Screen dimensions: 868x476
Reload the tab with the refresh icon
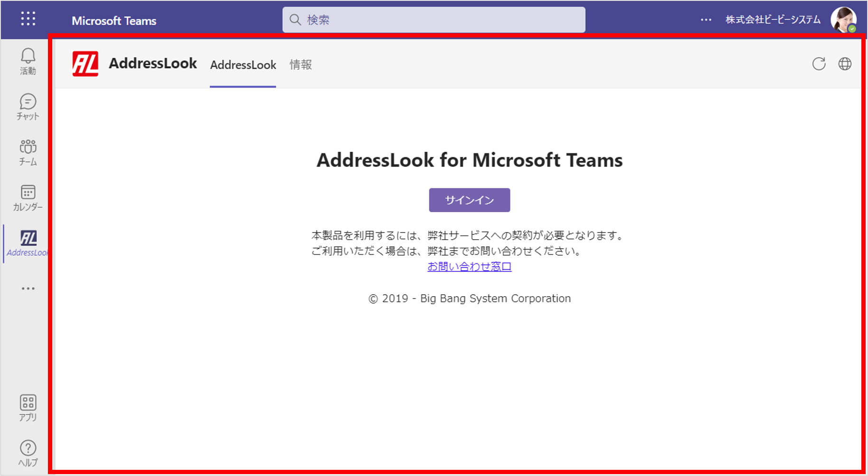(819, 64)
